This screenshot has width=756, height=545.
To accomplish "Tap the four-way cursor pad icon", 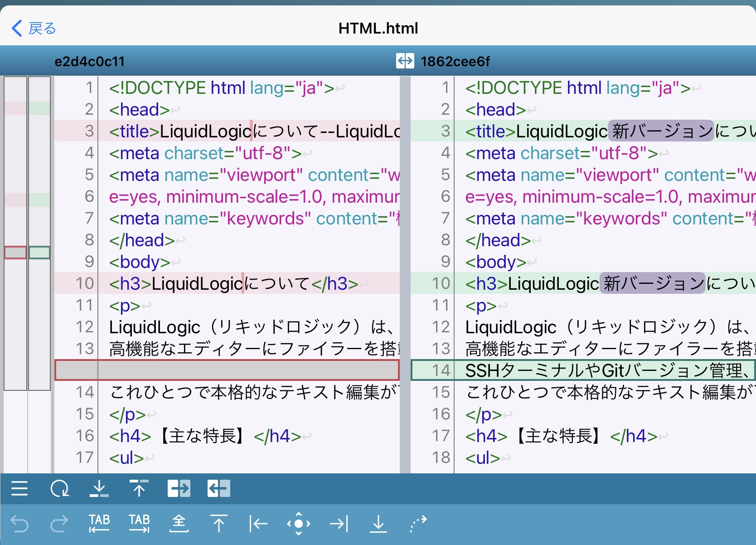I will [299, 524].
